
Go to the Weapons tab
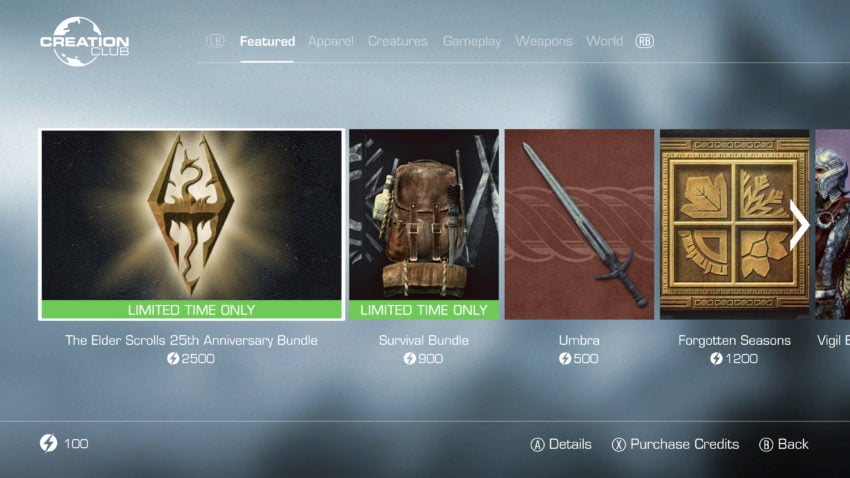click(x=544, y=41)
